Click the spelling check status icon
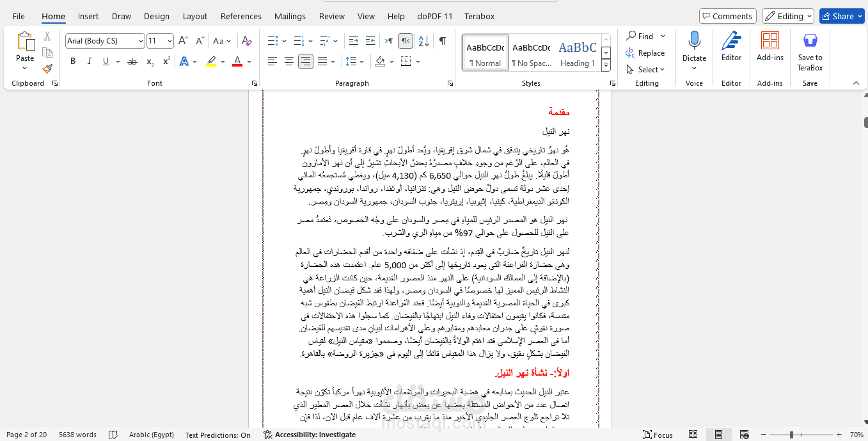This screenshot has width=868, height=441. pyautogui.click(x=113, y=435)
